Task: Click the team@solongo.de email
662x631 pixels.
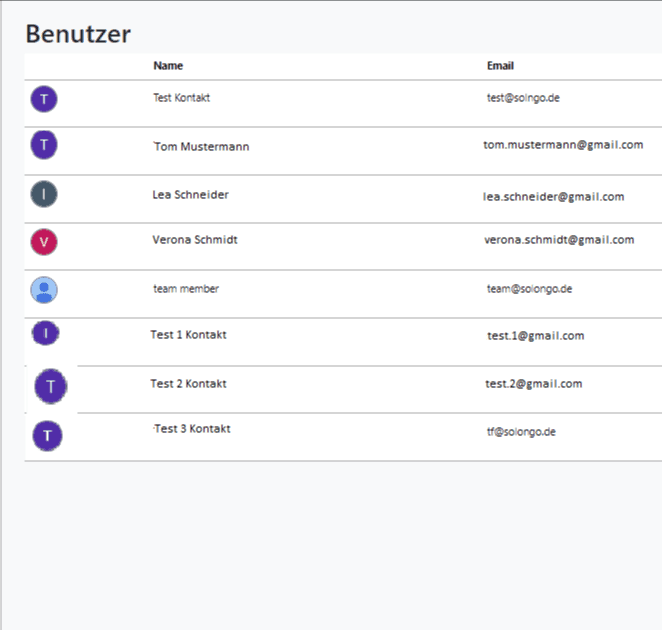Action: pyautogui.click(x=529, y=289)
